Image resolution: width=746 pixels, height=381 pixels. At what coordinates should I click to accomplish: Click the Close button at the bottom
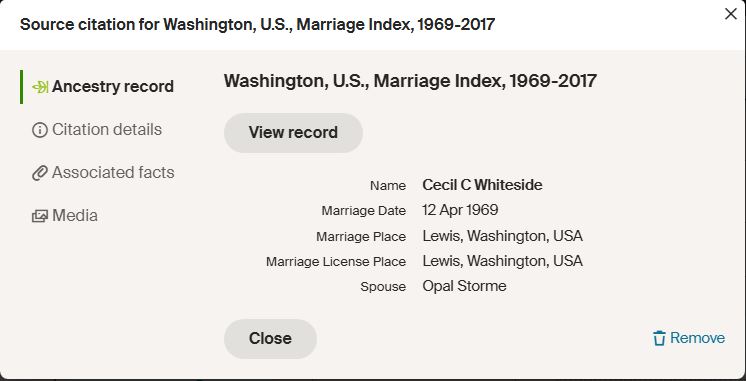point(270,339)
